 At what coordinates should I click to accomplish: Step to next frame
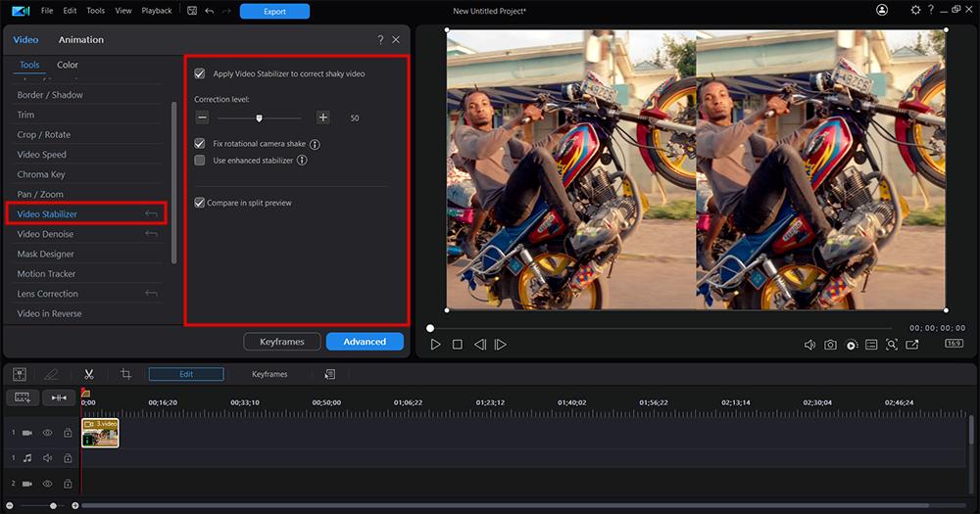click(501, 345)
